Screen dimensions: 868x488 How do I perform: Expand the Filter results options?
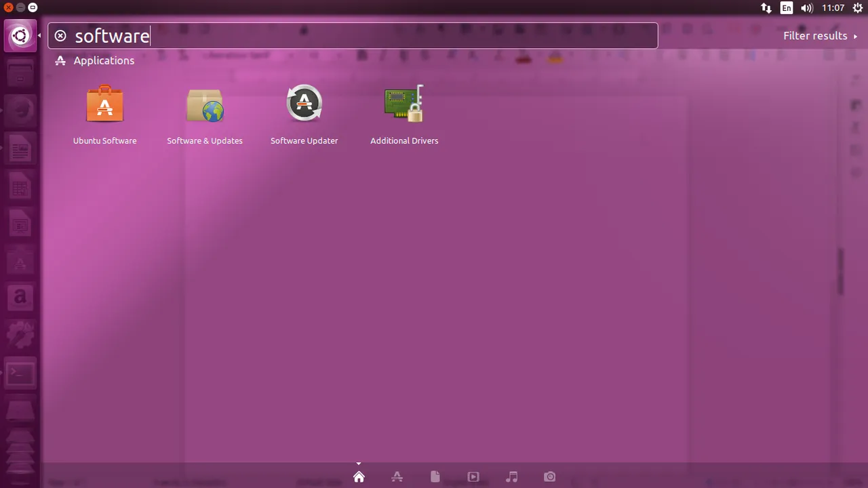coord(821,36)
